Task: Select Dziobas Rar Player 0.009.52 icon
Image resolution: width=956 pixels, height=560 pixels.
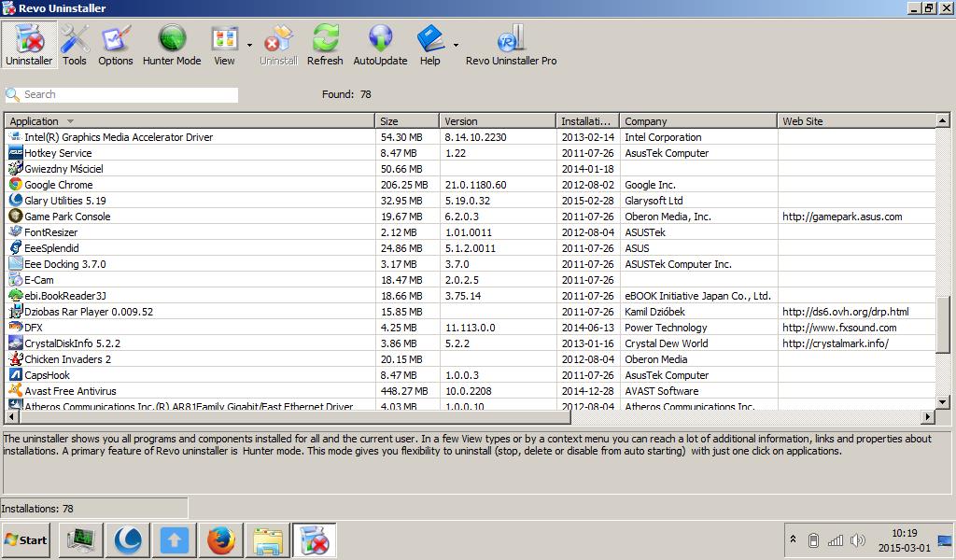Action: tap(16, 312)
